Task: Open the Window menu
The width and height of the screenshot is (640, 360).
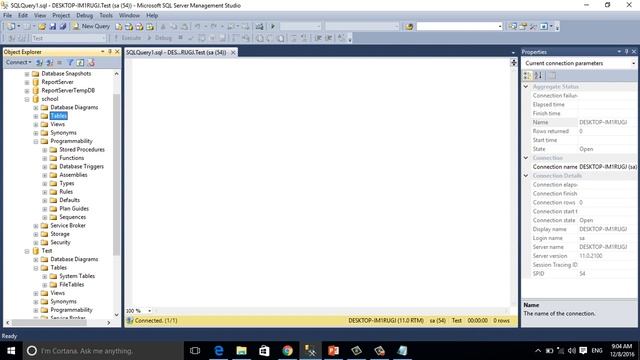Action: (129, 15)
